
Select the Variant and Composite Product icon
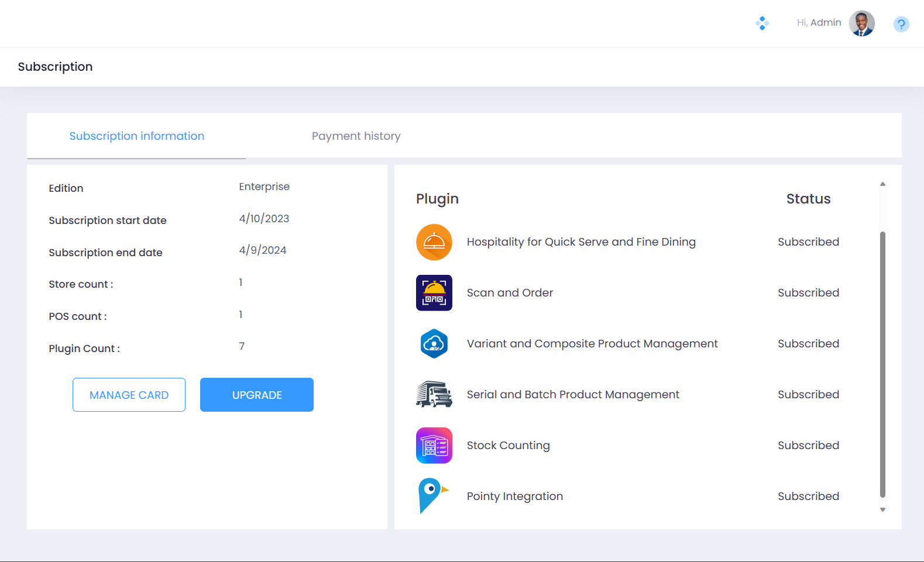[x=434, y=344]
